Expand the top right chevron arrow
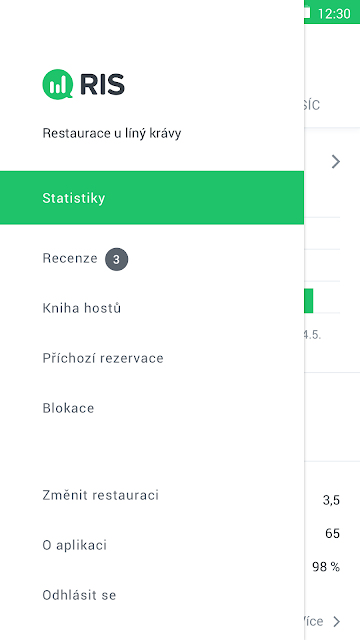 click(x=336, y=162)
